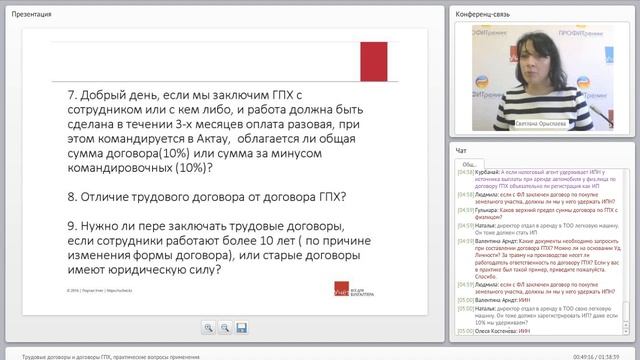Click the presenter name label on video
The width and height of the screenshot is (640, 360).
[x=540, y=123]
